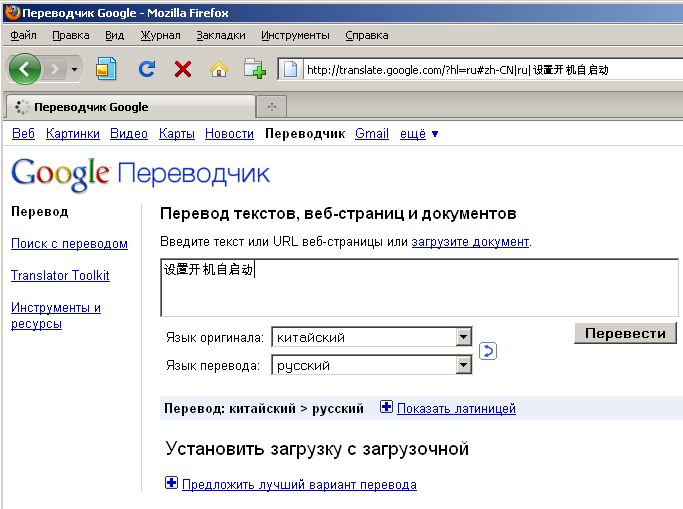The image size is (683, 509).
Task: Click the Firefox icon in title bar
Action: click(12, 12)
